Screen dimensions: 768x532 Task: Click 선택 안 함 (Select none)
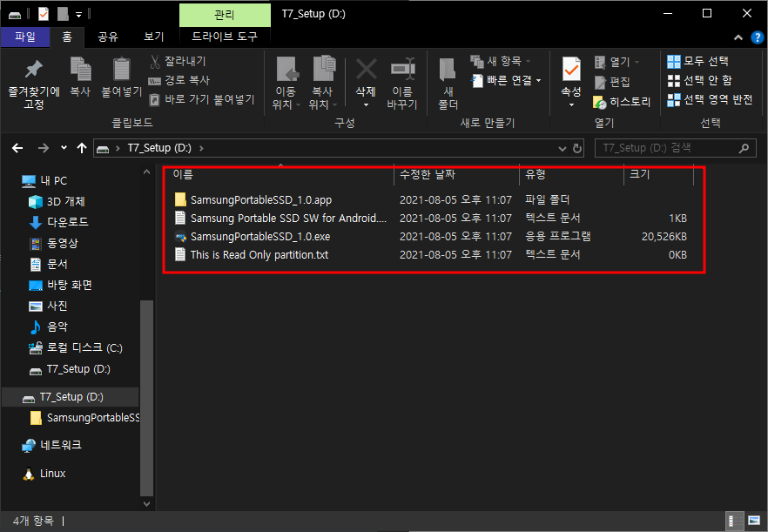[x=699, y=80]
